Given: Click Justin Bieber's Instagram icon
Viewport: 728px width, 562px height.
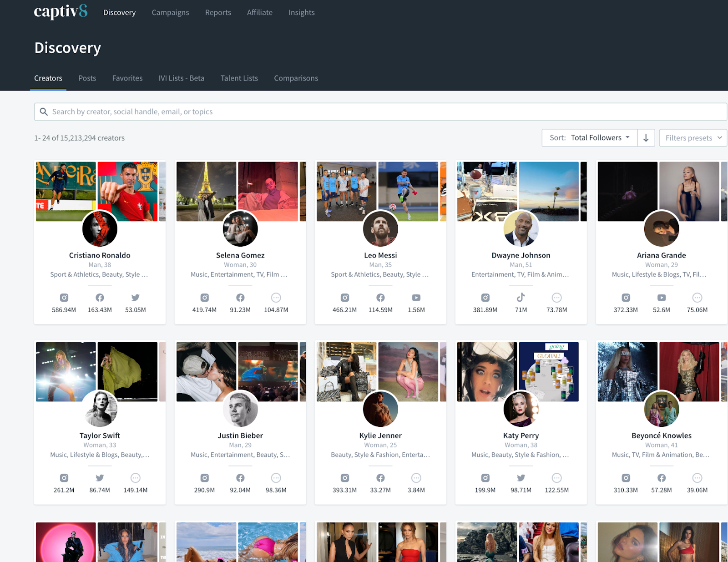Looking at the screenshot, I should coord(205,478).
